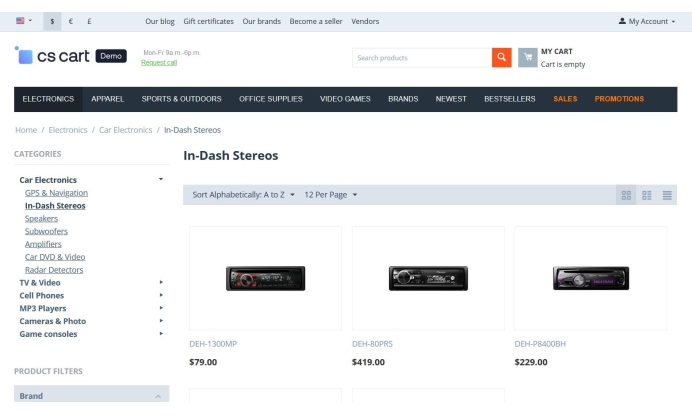Image resolution: width=692 pixels, height=415 pixels.
Task: Open the Electronics menu
Action: (x=48, y=99)
